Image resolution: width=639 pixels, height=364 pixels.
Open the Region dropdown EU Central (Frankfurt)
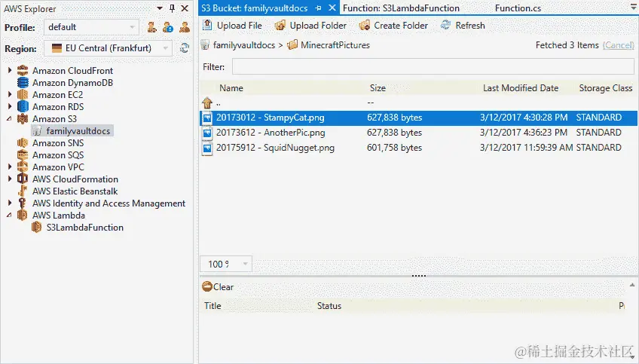click(x=108, y=48)
